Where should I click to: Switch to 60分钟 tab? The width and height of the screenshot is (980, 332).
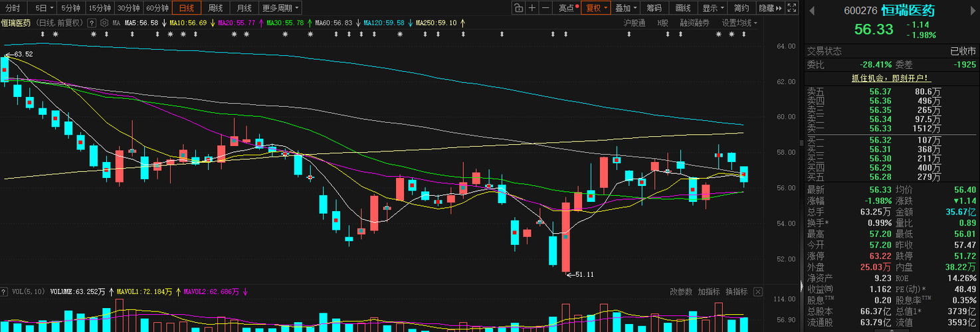tap(157, 8)
